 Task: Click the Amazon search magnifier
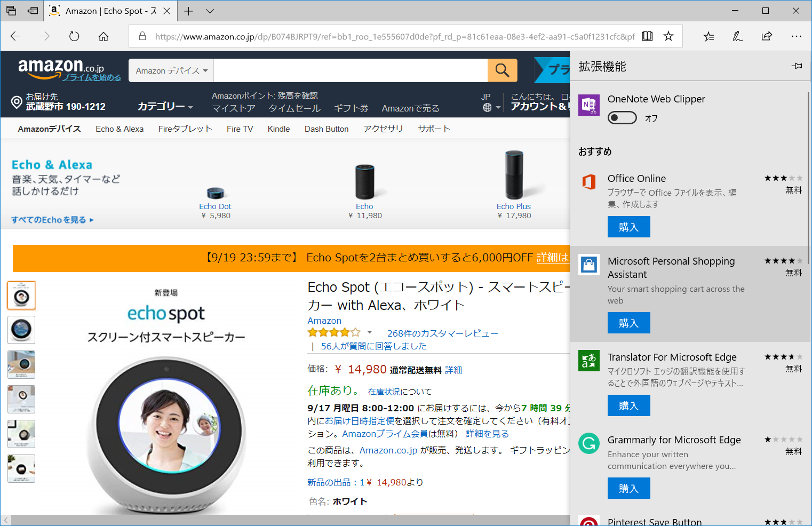502,70
